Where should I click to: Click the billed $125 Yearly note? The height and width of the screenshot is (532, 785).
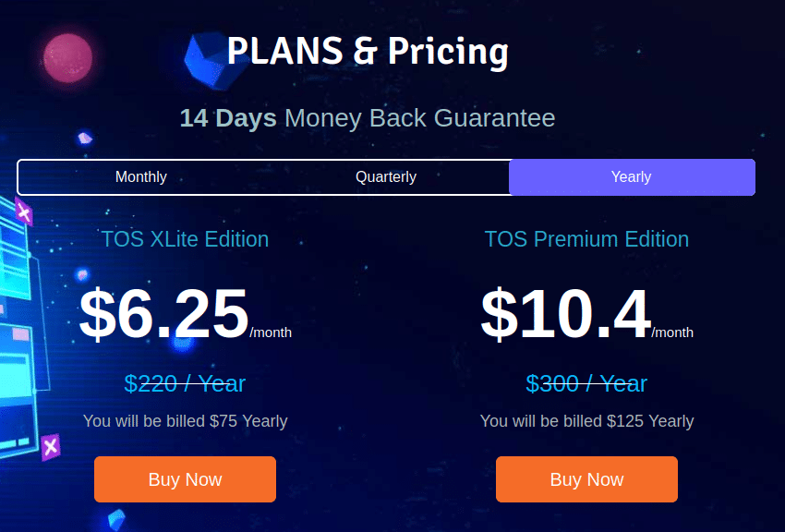tap(586, 421)
